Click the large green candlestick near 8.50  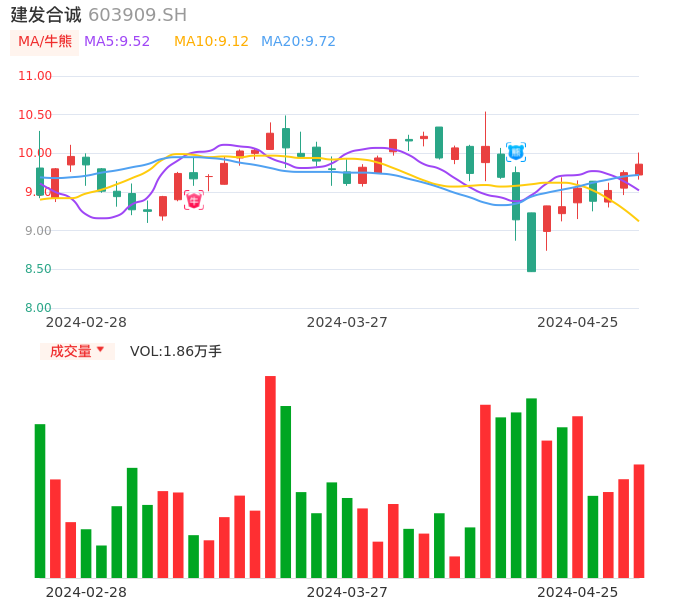531,242
